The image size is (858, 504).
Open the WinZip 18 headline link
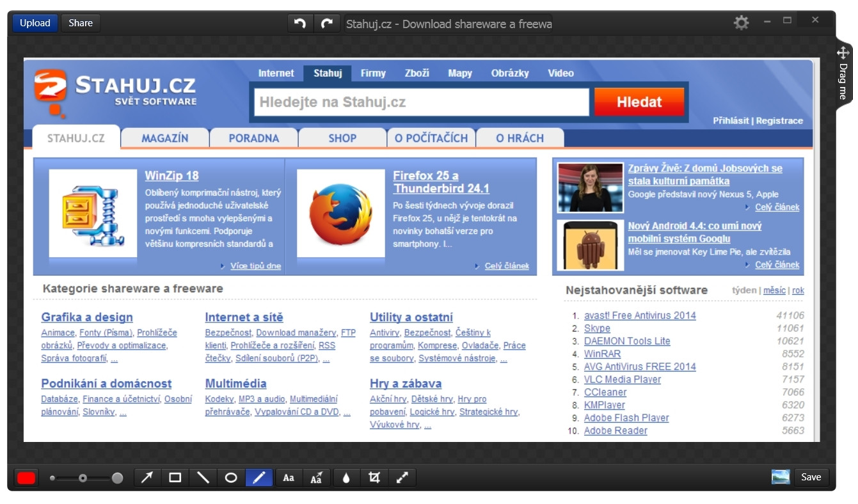pyautogui.click(x=172, y=176)
